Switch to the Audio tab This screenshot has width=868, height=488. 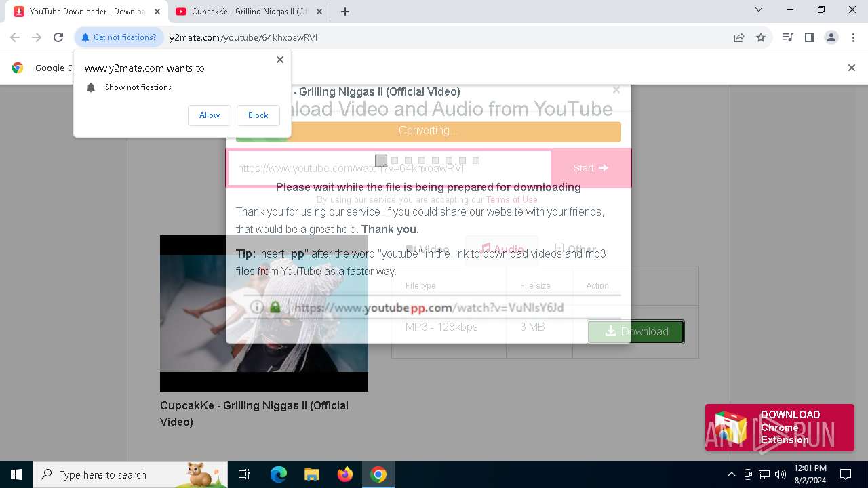coord(502,249)
